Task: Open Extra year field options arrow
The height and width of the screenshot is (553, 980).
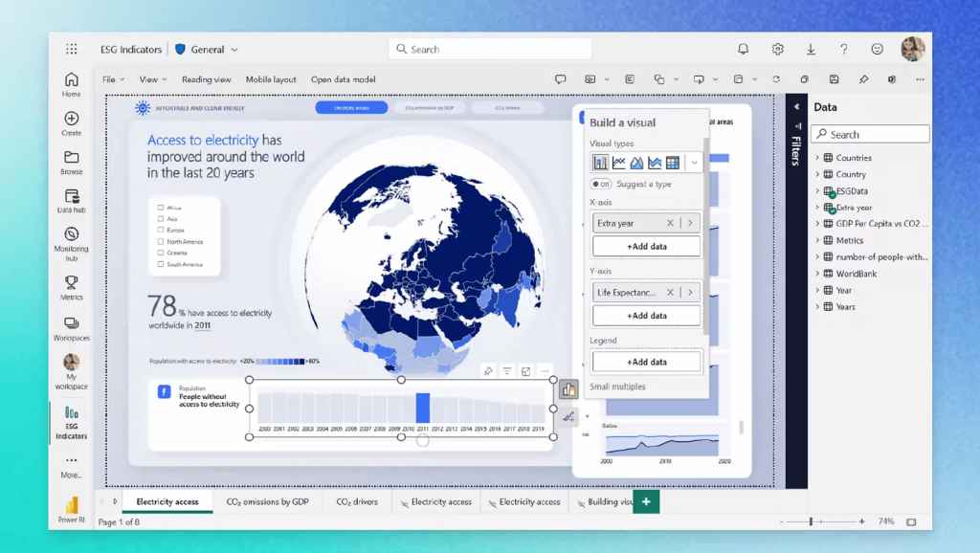Action: pyautogui.click(x=691, y=223)
